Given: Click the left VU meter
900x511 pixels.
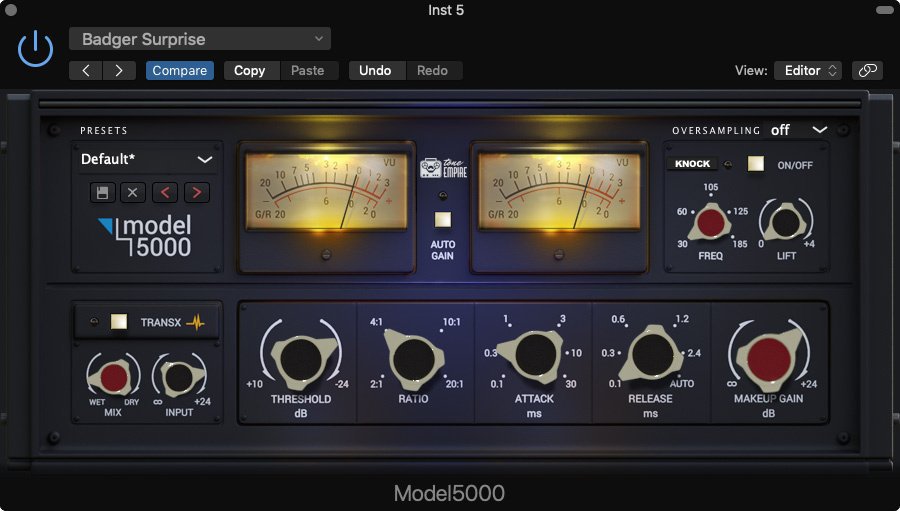Looking at the screenshot, I should point(327,192).
